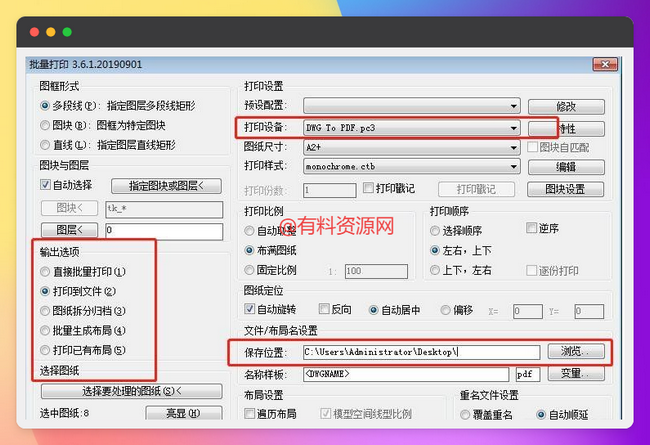650x445 pixels.
Task: Click the 图块 name field with tk_*
Action: [x=164, y=209]
